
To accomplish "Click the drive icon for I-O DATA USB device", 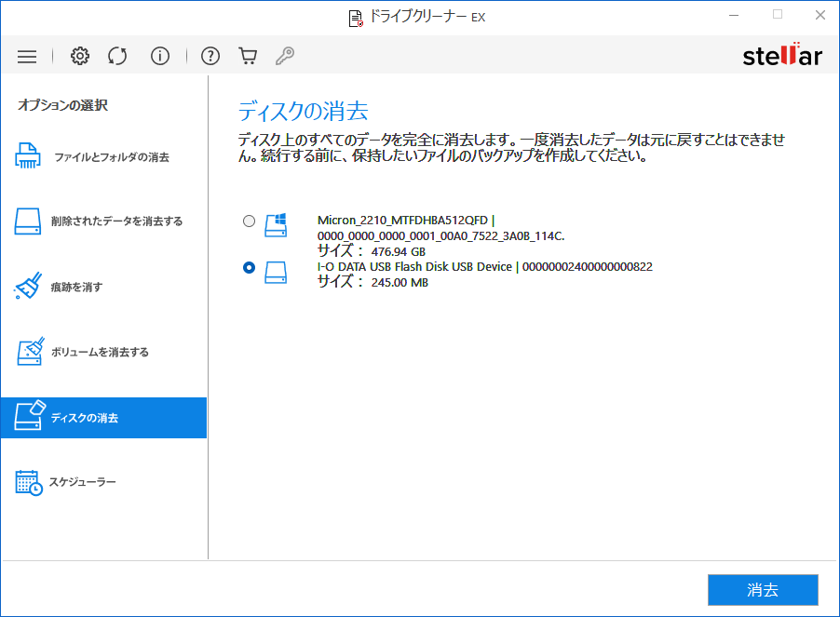I will (x=276, y=273).
